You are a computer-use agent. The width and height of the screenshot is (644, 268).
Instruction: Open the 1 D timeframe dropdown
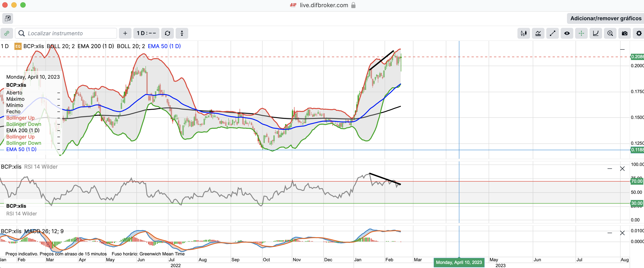coord(146,33)
